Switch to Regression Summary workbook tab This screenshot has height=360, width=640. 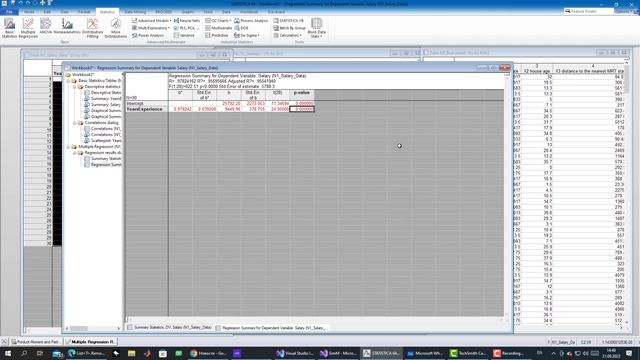[x=271, y=328]
